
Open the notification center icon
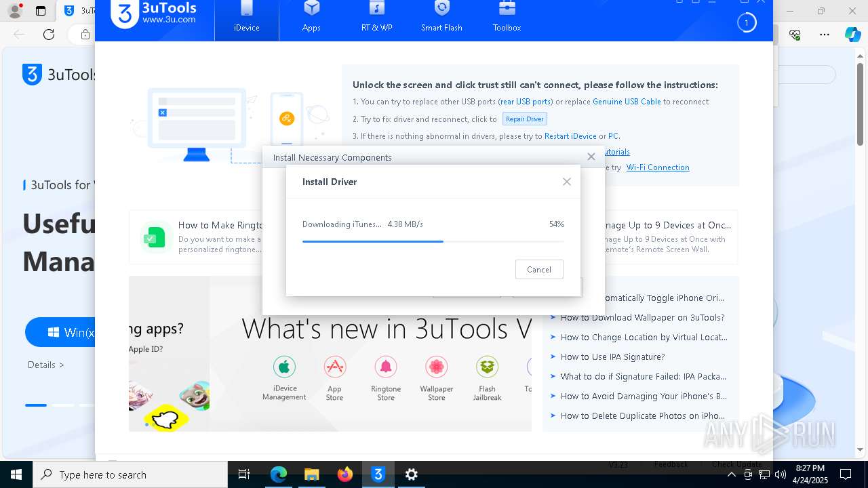(846, 474)
